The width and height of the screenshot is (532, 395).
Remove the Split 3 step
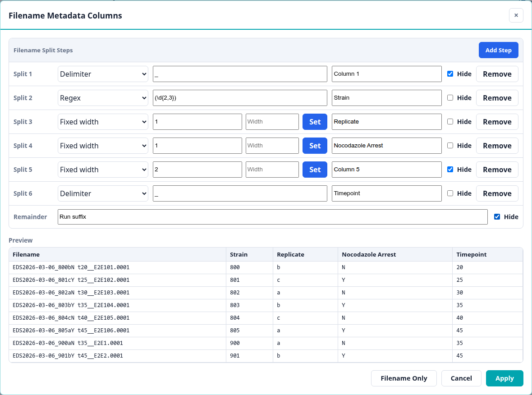497,122
